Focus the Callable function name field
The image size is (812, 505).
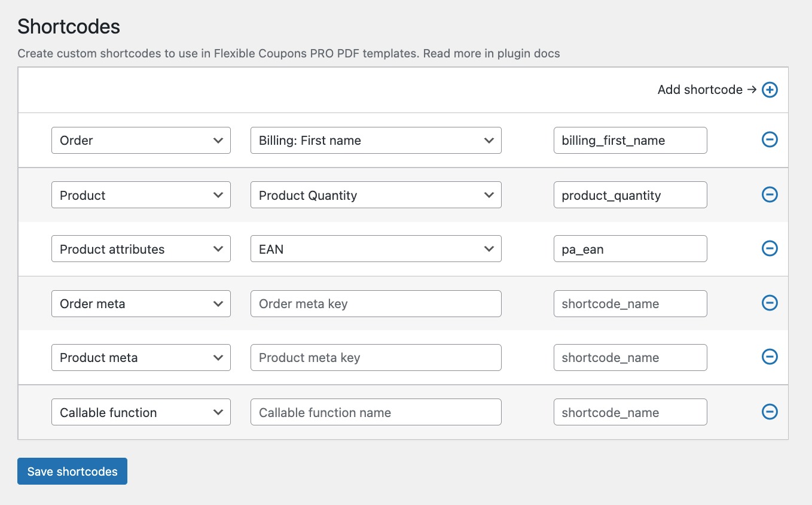(376, 412)
